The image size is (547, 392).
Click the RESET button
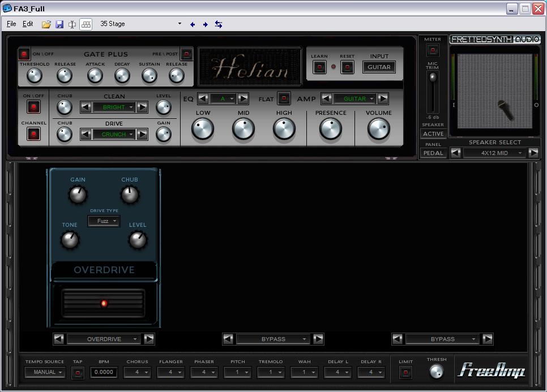point(347,67)
